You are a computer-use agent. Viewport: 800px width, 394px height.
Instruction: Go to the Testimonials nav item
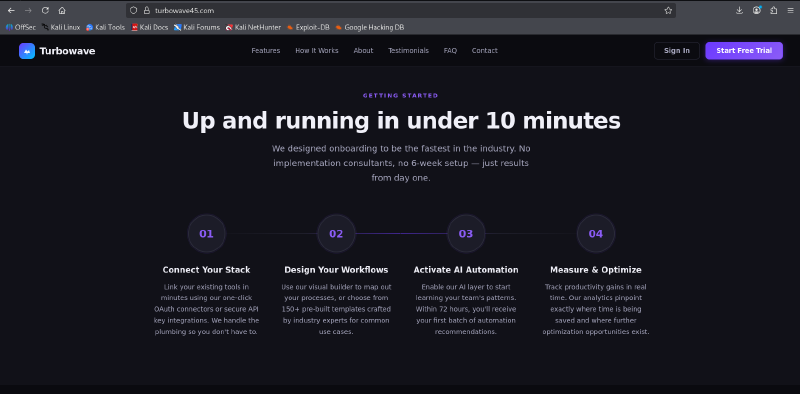tap(408, 51)
